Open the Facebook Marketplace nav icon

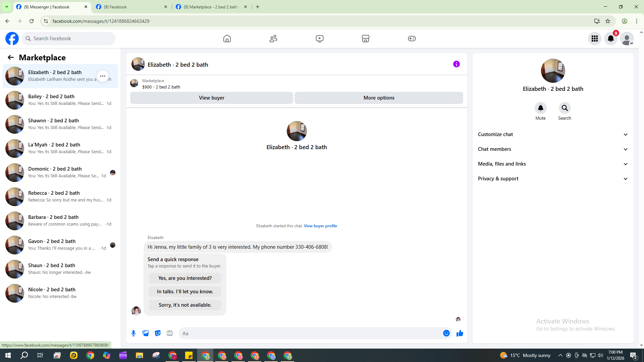pyautogui.click(x=366, y=39)
